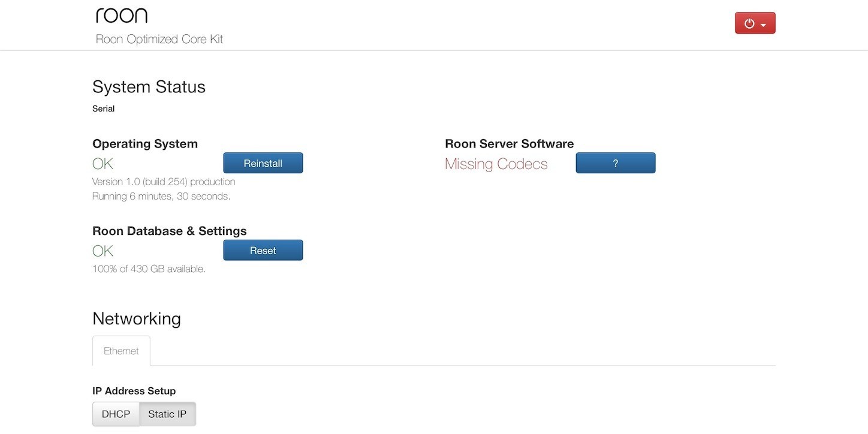Viewport: 868px width, 434px height.
Task: Click the Running 6 minutes uptime text
Action: click(161, 196)
